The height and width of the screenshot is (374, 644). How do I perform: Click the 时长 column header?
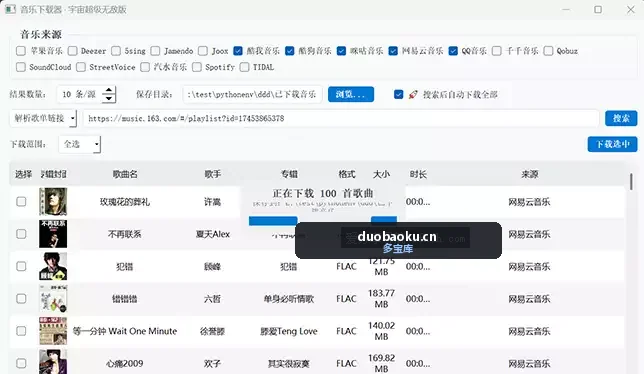418,174
